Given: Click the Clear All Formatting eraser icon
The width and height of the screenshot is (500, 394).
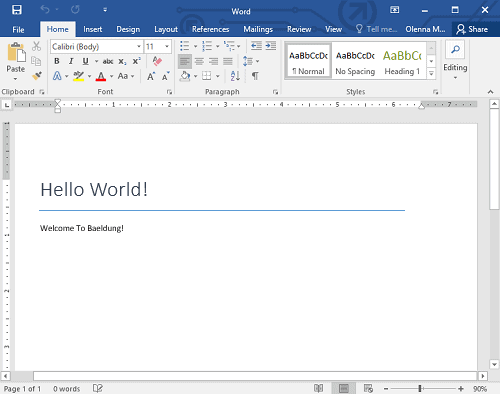Looking at the screenshot, I should coord(157,61).
